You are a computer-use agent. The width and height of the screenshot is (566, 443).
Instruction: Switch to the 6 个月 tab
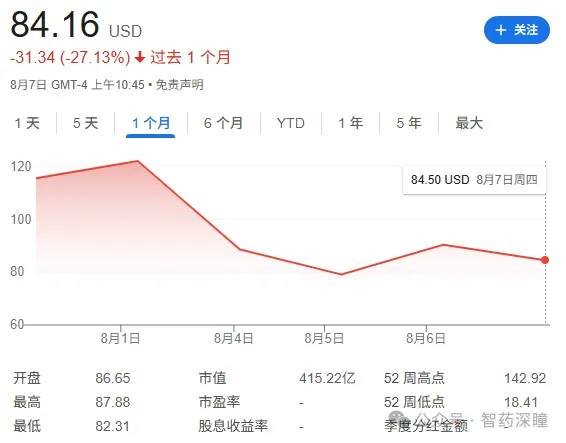coord(223,123)
